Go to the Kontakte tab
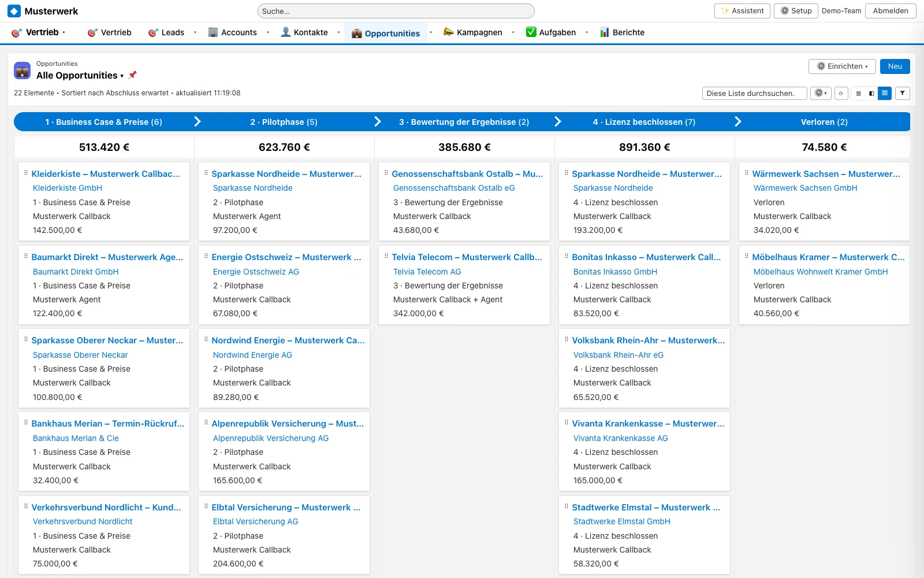This screenshot has height=578, width=924. pyautogui.click(x=304, y=33)
